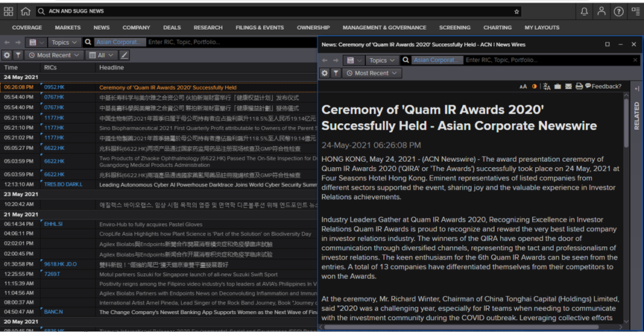
Task: Toggle the orange contrast icon in article toolbar
Action: point(534,87)
